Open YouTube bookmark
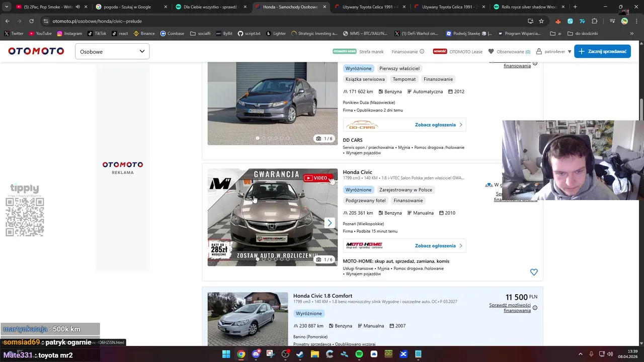 click(x=40, y=34)
